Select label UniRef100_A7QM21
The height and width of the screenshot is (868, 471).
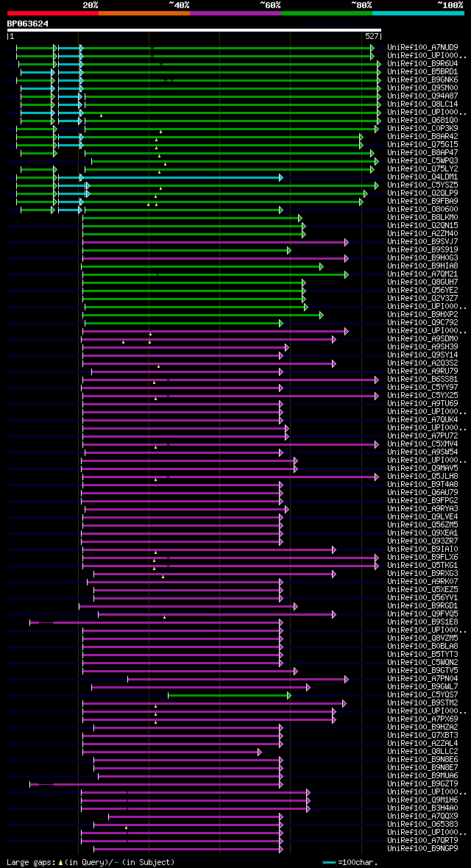422,274
